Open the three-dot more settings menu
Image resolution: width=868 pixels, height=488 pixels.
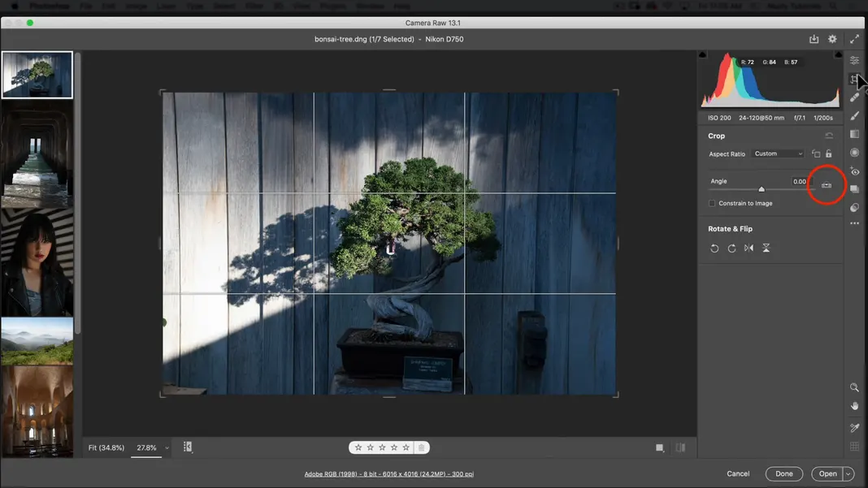(854, 223)
